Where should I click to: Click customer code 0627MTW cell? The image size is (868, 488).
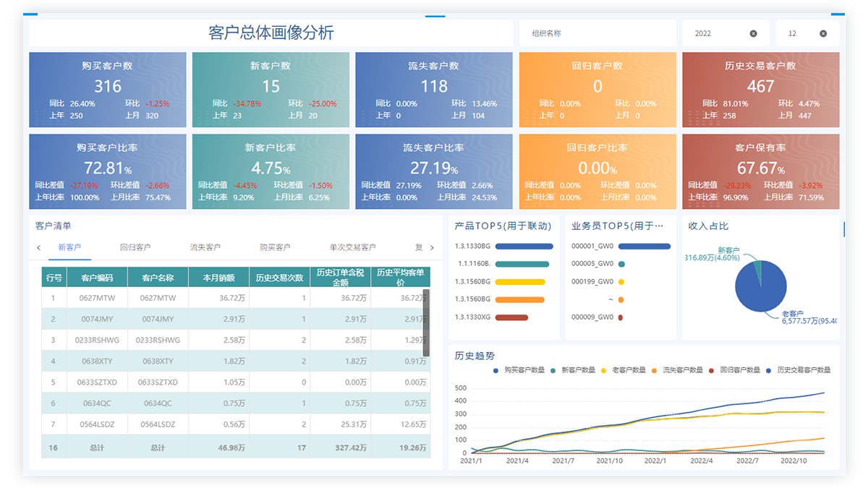coord(97,298)
